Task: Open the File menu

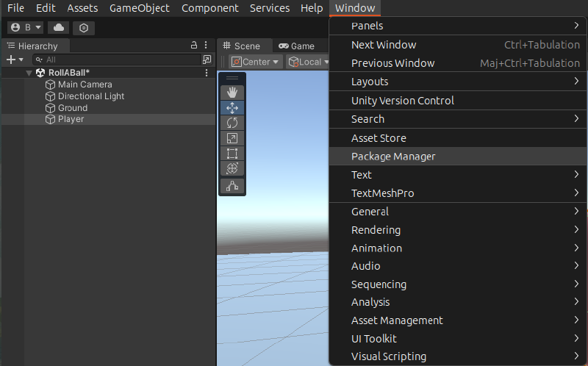Action: pos(15,8)
